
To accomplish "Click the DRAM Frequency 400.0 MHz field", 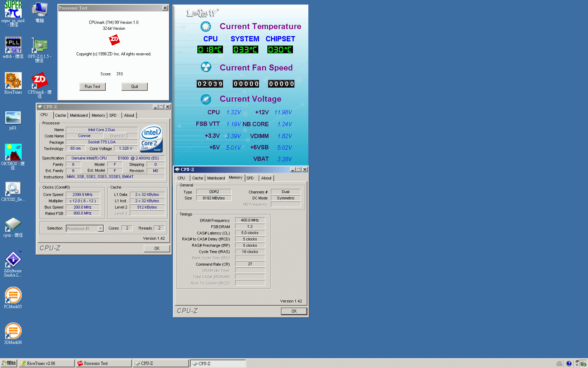I will click(x=250, y=220).
